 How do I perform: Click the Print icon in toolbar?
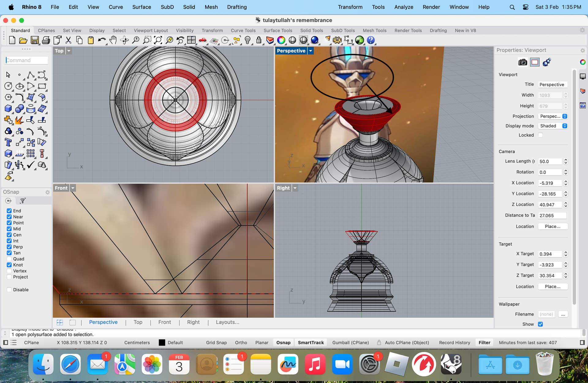(x=46, y=40)
